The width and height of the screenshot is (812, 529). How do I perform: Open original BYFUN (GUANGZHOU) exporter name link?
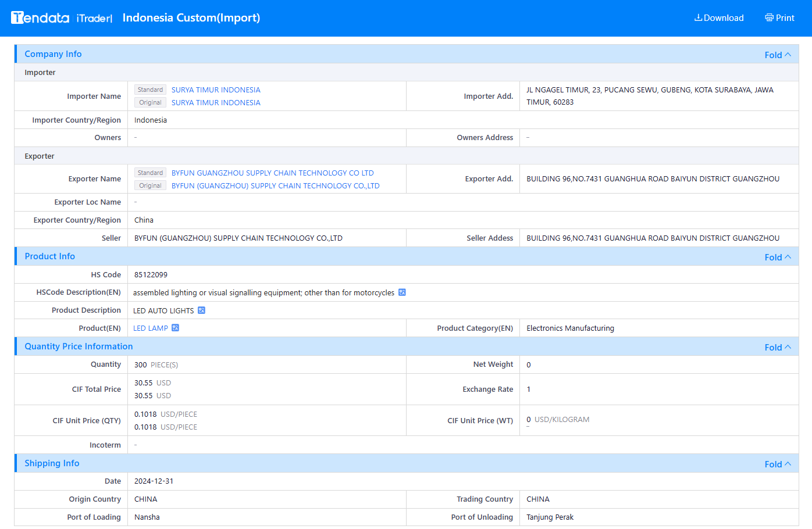[275, 185]
